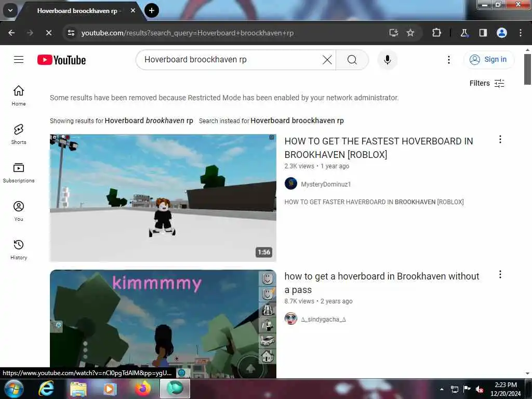Open Chrome labs flask icon
This screenshot has height=399, width=532.
pyautogui.click(x=464, y=33)
